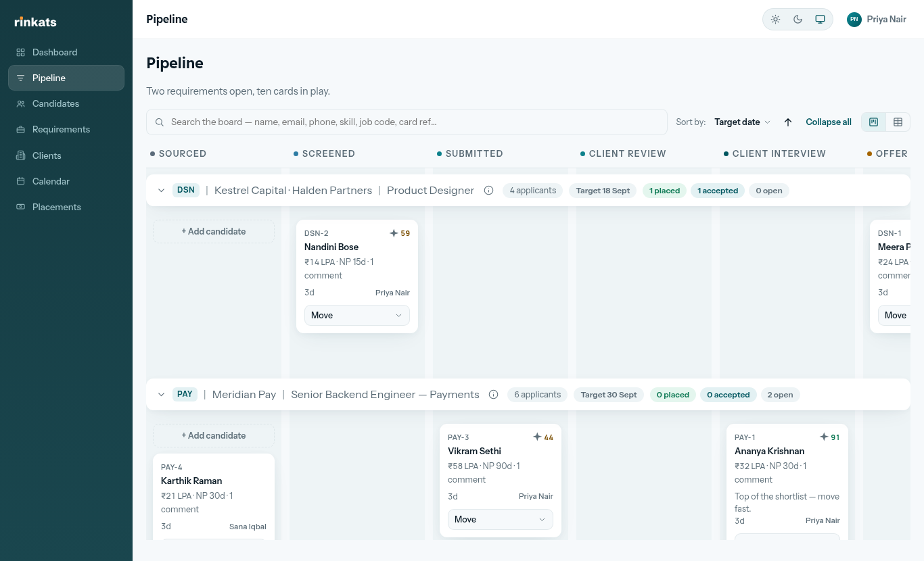Focus the board search field
Viewport: 924px width, 561px height.
[407, 122]
